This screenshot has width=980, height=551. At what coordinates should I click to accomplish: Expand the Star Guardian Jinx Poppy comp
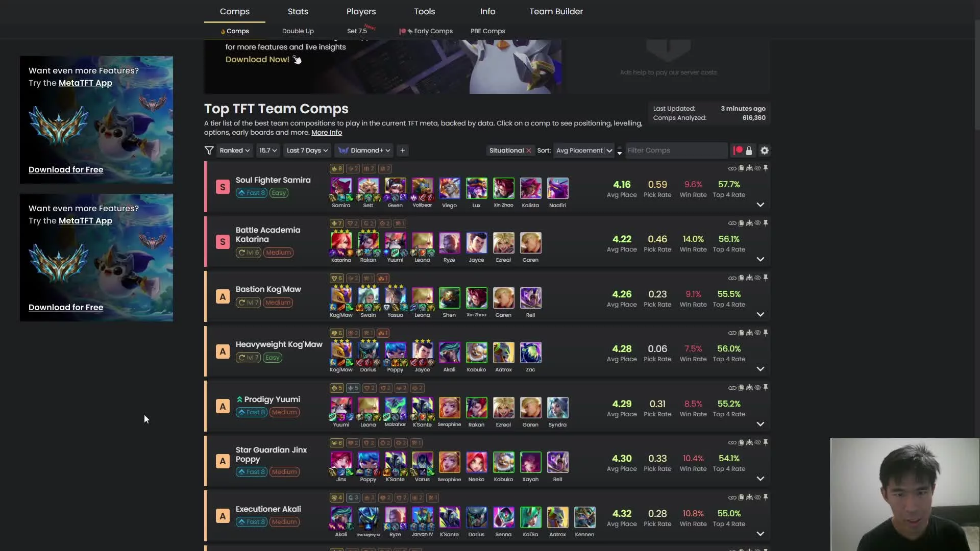[x=760, y=479]
